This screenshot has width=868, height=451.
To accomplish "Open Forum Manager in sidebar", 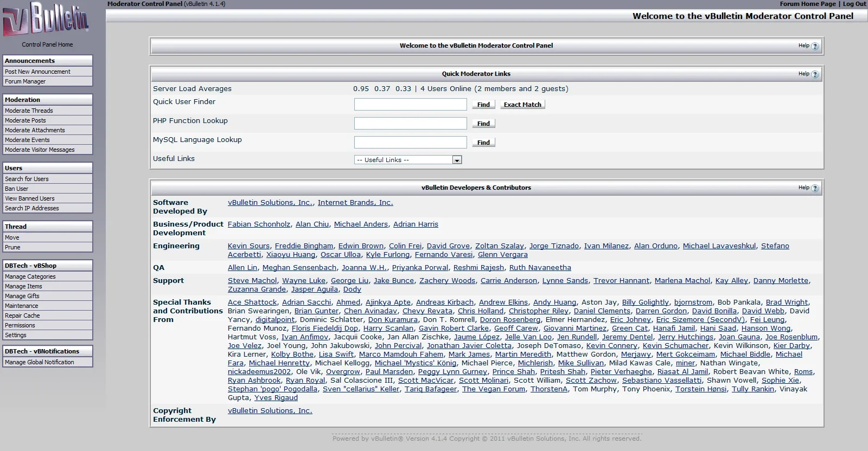I will 48,81.
